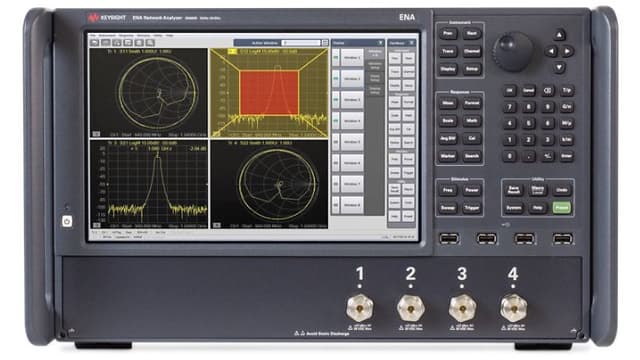
Task: Toggle the ON indicator beside Window 2
Action: pyautogui.click(x=336, y=78)
